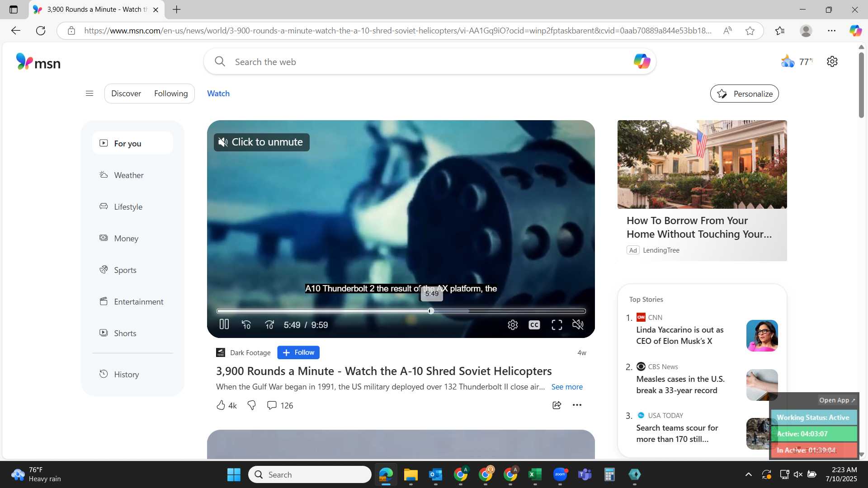This screenshot has height=488, width=868.
Task: Click the Search the web field
Action: click(429, 62)
